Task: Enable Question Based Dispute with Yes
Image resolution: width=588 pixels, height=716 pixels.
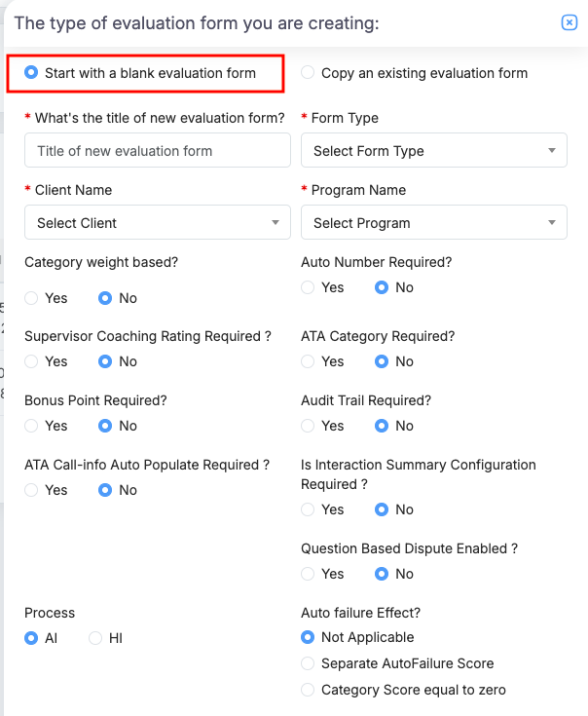Action: [x=309, y=574]
